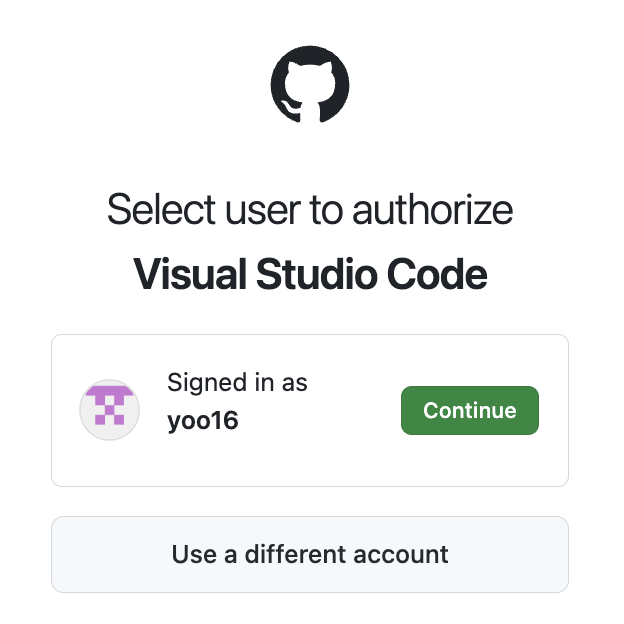Screen dimensions: 624x624
Task: Click the GitHub Octocat logo
Action: [310, 84]
